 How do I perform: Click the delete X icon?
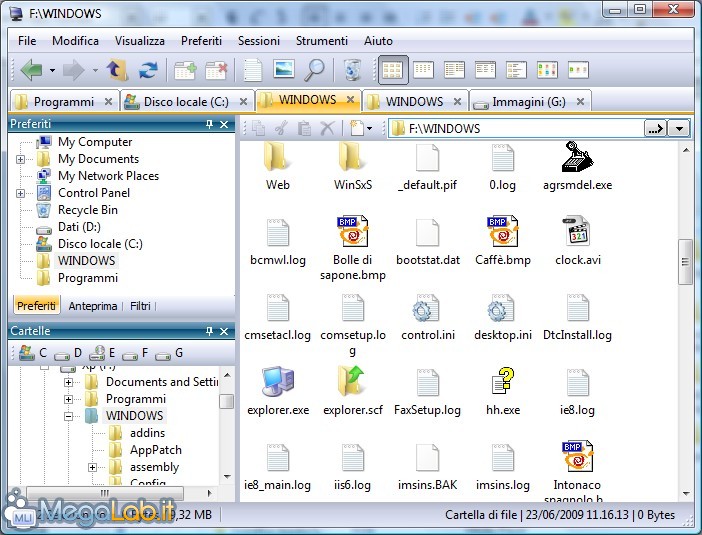327,128
